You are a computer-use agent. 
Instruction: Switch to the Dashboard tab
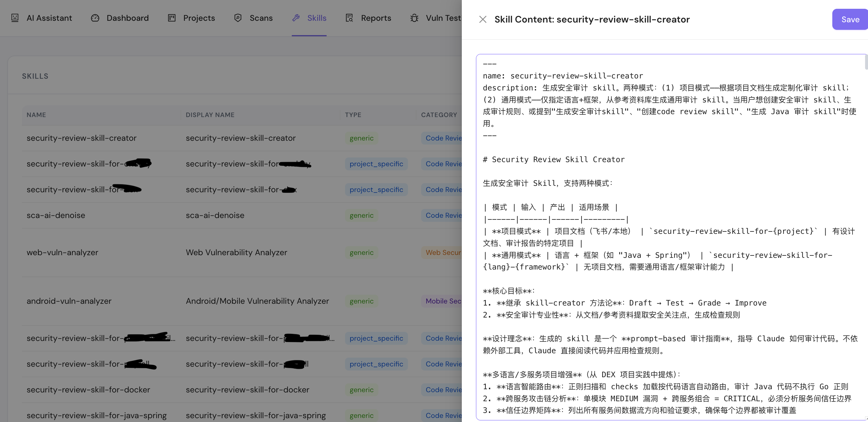[x=120, y=18]
